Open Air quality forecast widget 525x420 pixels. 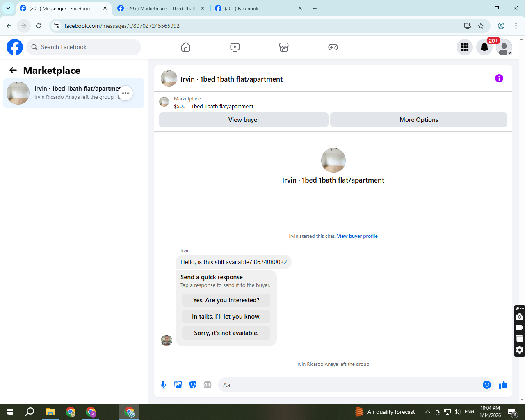[x=385, y=412]
